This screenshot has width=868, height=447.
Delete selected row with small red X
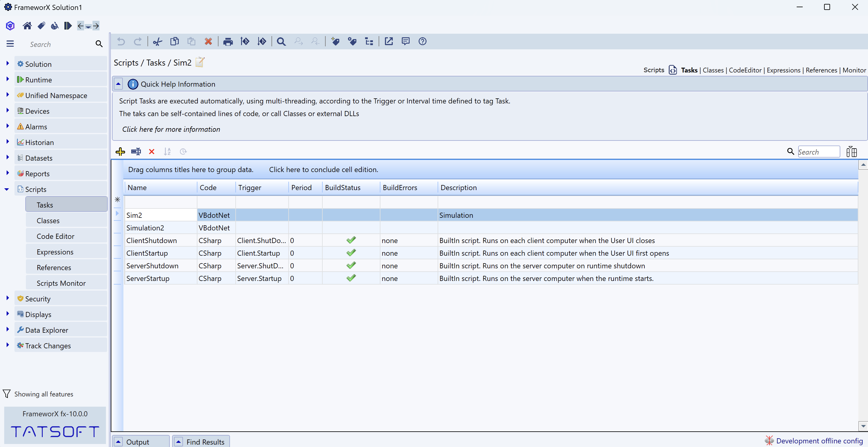(x=152, y=152)
